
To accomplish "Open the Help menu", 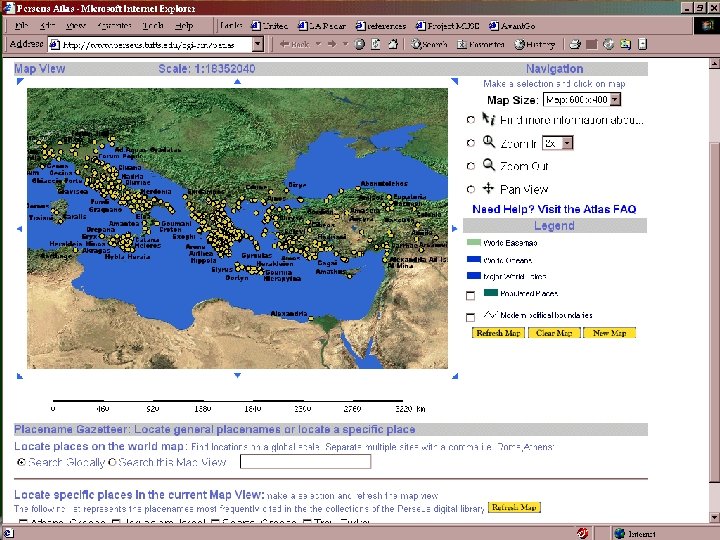I will 184,26.
